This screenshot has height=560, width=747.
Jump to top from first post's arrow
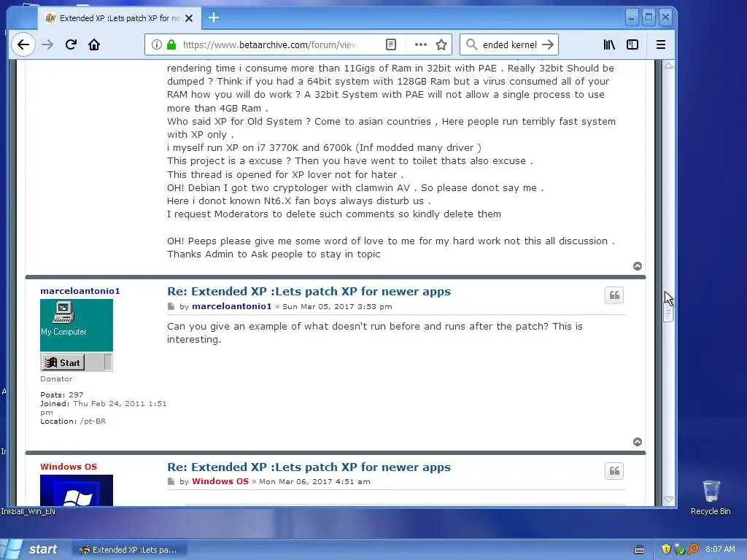click(x=638, y=266)
